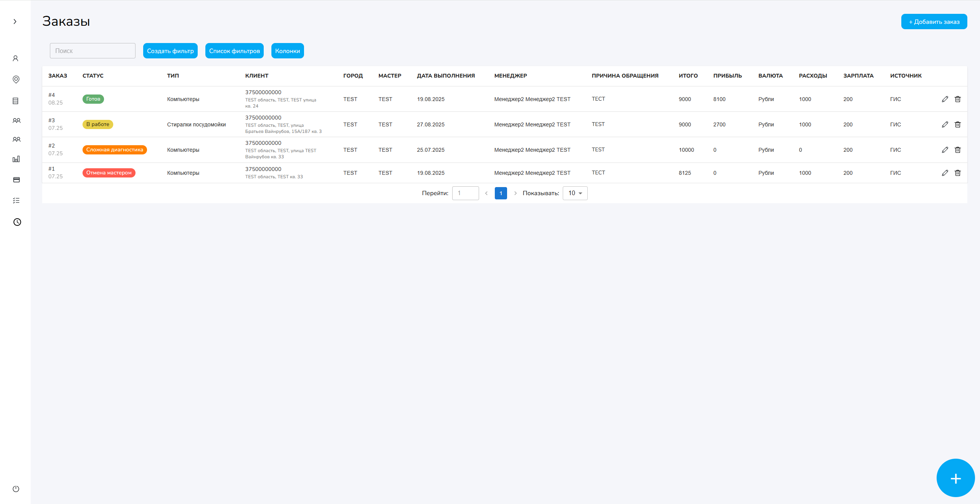Expand the sidebar with the arrow chevron
Viewport: 980px width, 504px height.
(15, 21)
